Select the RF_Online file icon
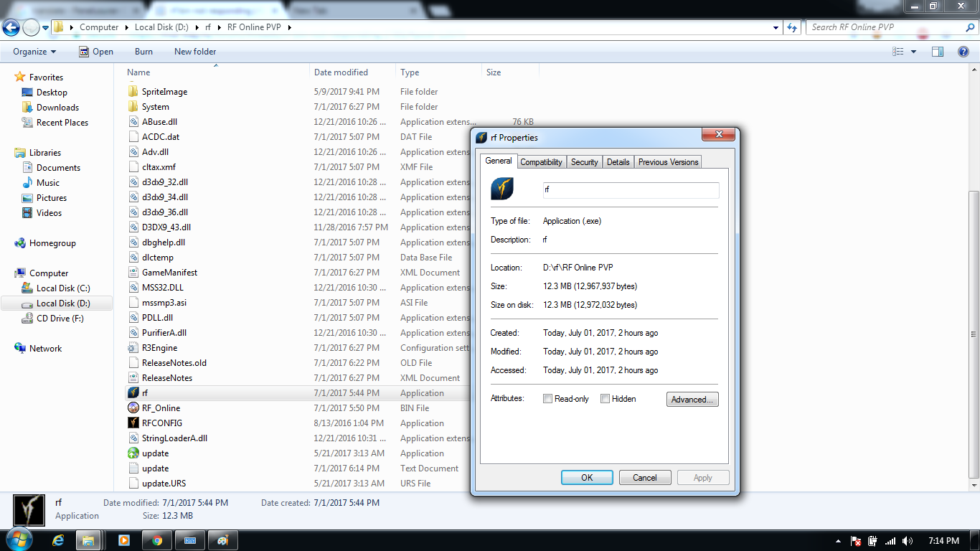 [x=133, y=408]
